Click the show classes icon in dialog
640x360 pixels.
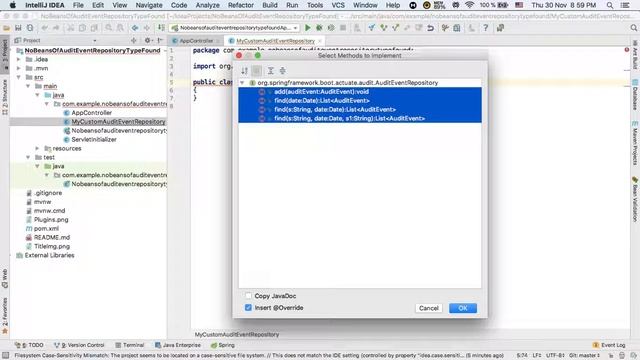pyautogui.click(x=257, y=71)
